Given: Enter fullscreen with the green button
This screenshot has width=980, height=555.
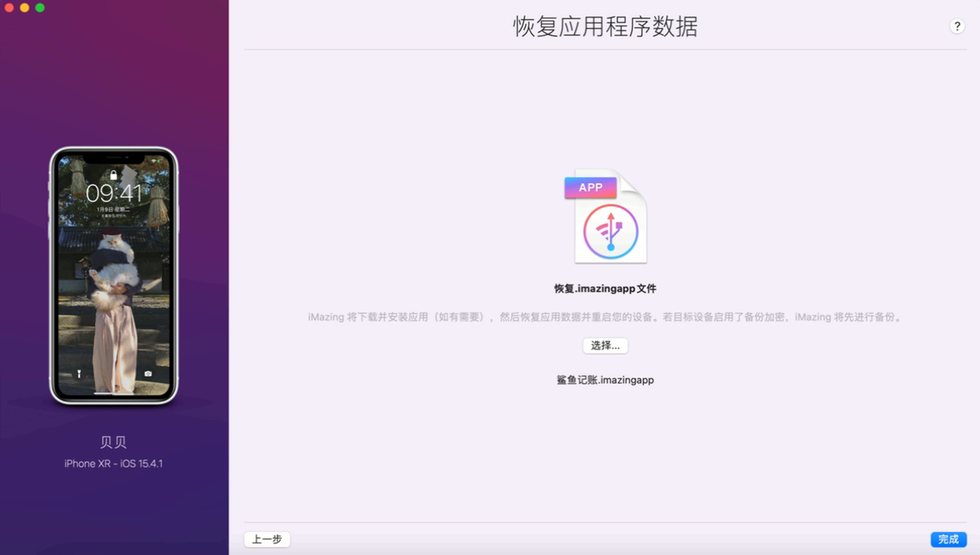Looking at the screenshot, I should click(x=39, y=8).
